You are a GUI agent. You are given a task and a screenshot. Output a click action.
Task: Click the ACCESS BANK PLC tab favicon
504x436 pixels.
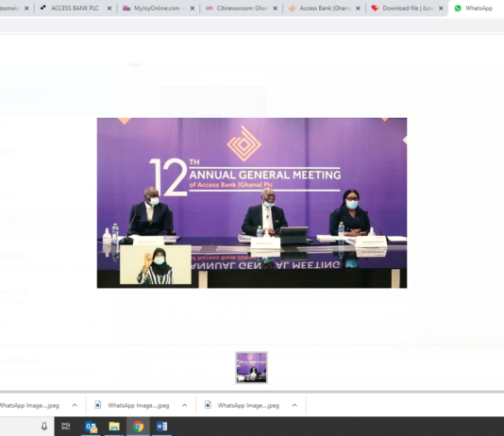click(x=43, y=8)
